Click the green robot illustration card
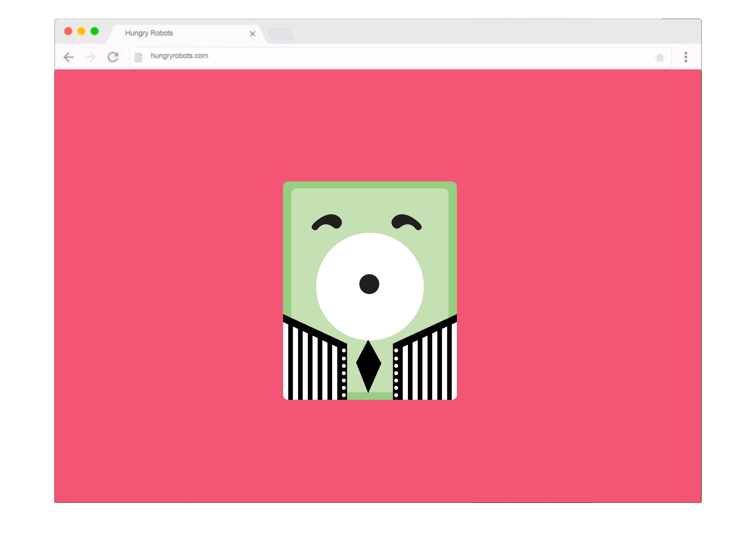The image size is (756, 534). (370, 290)
